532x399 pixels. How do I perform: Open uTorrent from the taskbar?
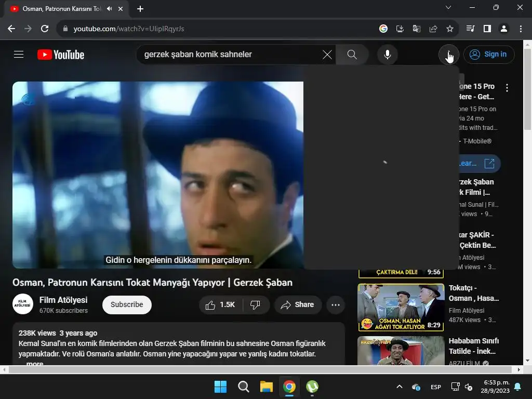(x=312, y=387)
